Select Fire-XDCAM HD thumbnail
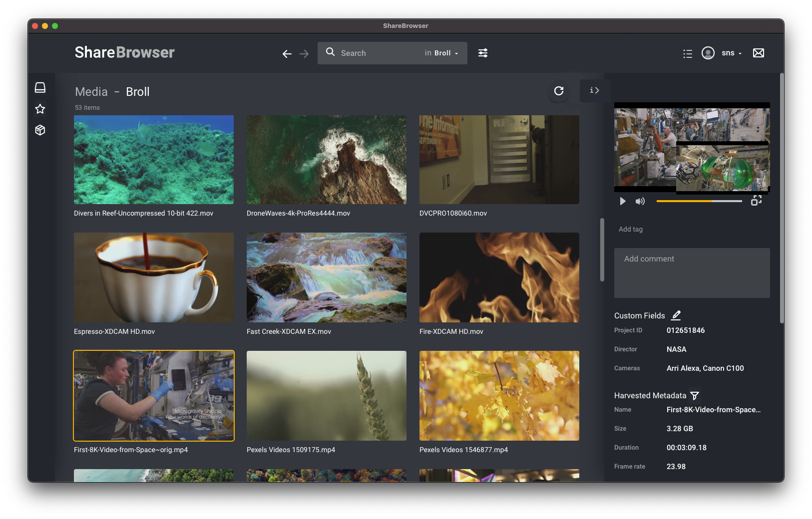Screen dimensions: 812x519 499,277
